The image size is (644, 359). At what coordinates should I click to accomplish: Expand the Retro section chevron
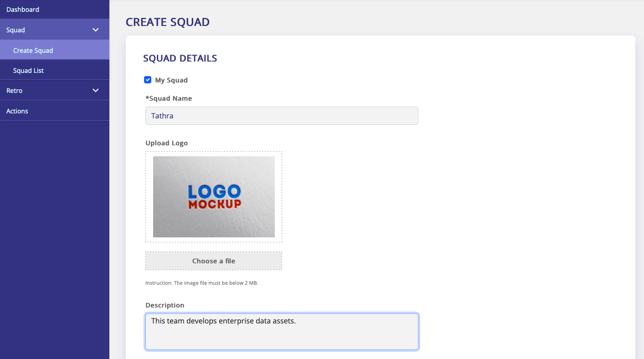[95, 90]
